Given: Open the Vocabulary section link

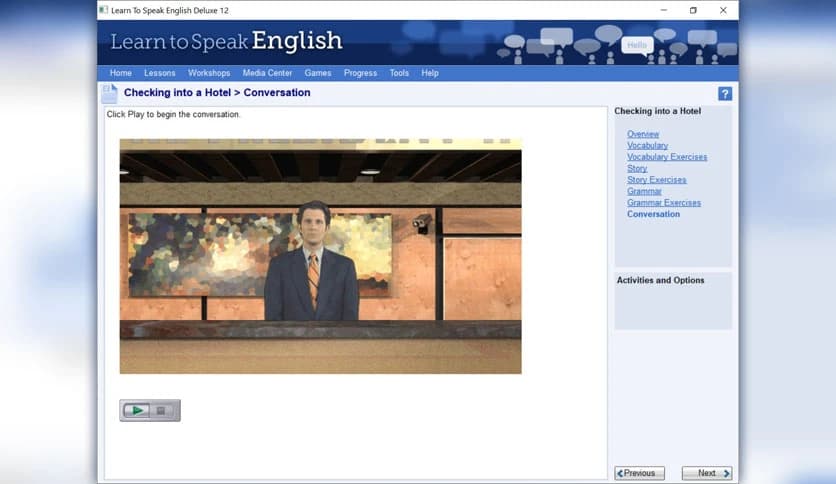Looking at the screenshot, I should coord(647,146).
